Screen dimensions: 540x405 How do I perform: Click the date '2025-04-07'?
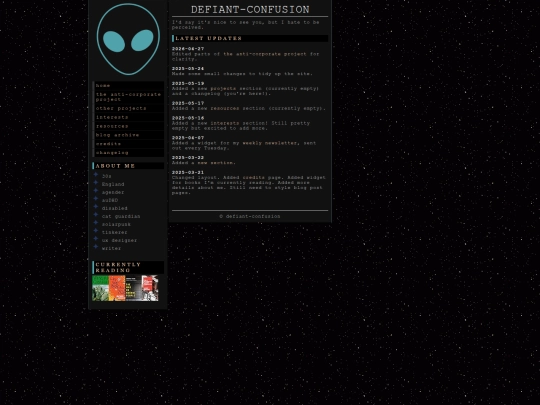point(188,138)
